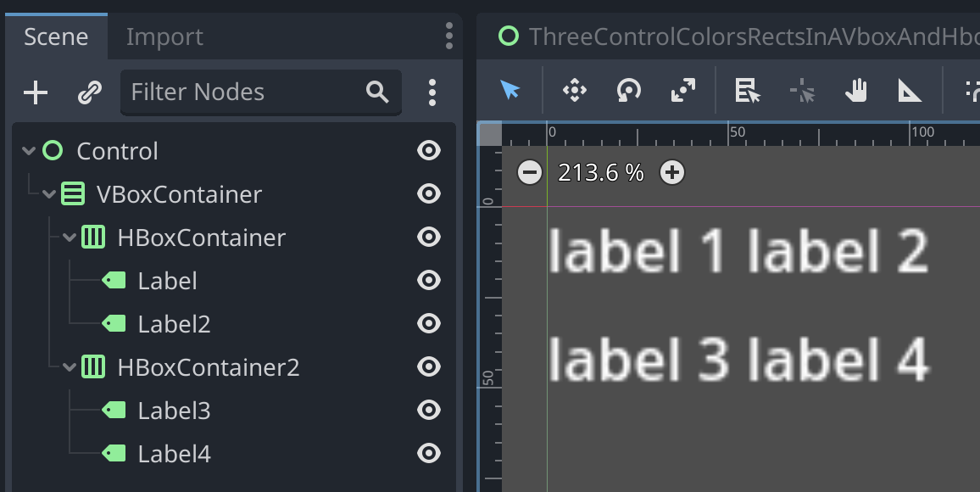Zoom out with the minus button

pos(530,173)
